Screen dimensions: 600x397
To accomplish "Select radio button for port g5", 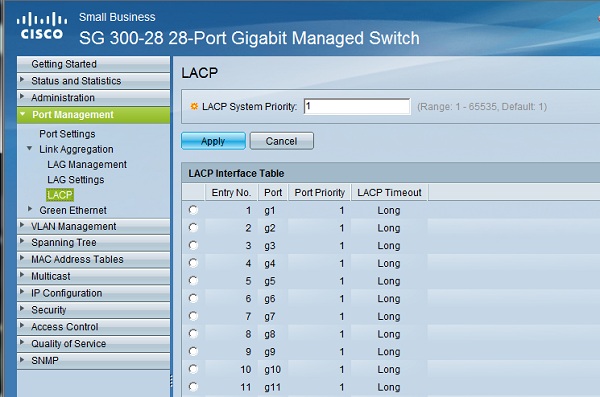I will (193, 281).
